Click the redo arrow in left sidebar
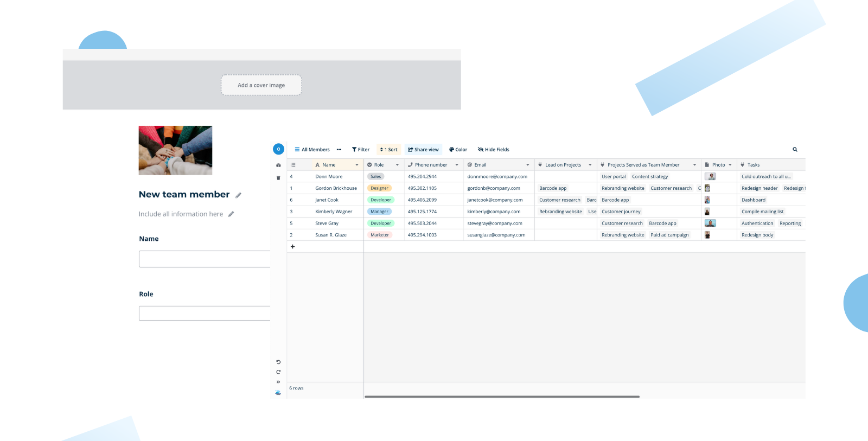The width and height of the screenshot is (868, 441). tap(278, 372)
